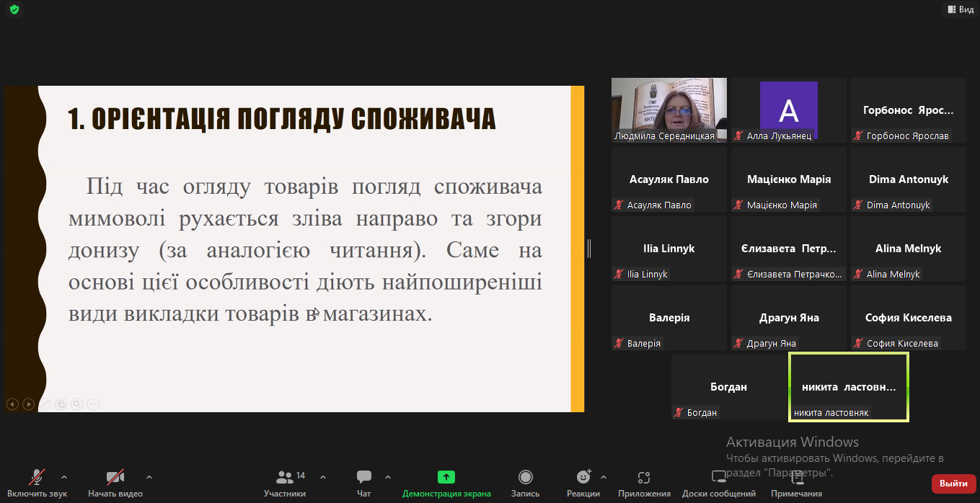Open the Вид view menu
The width and height of the screenshot is (980, 503).
960,9
